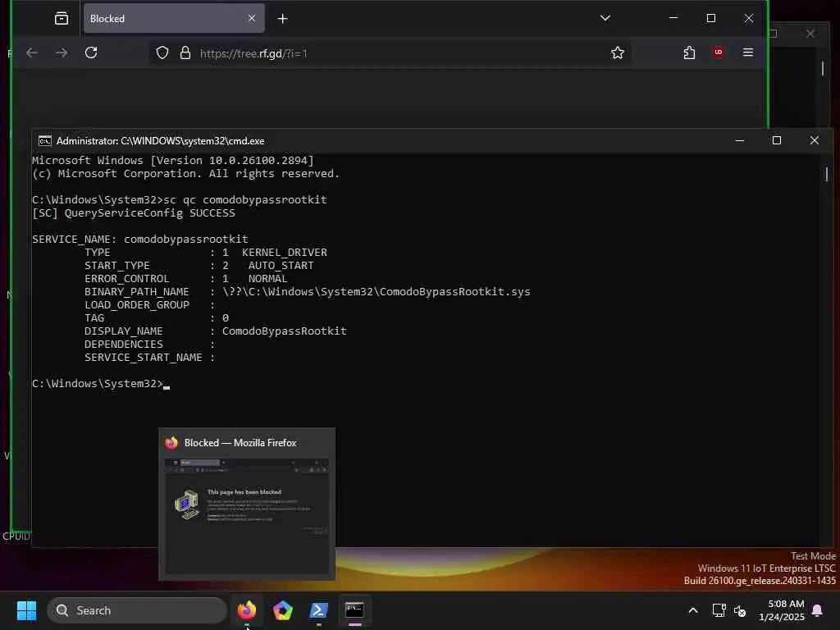The height and width of the screenshot is (630, 840).
Task: Minimize the Firefox window
Action: 674,18
